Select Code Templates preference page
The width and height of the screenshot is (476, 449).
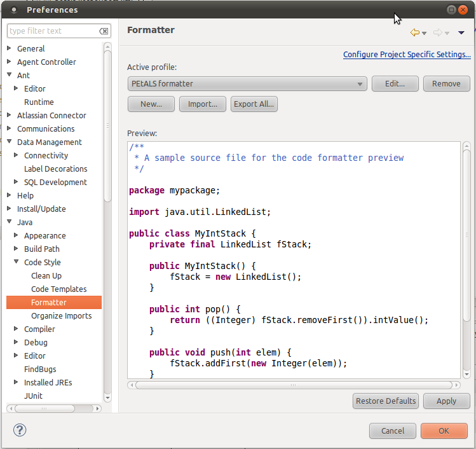58,289
